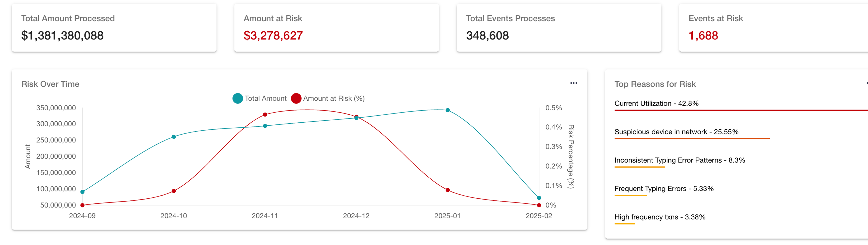This screenshot has height=245, width=868.
Task: Click the red risk point at 2024-10
Action: 174,191
